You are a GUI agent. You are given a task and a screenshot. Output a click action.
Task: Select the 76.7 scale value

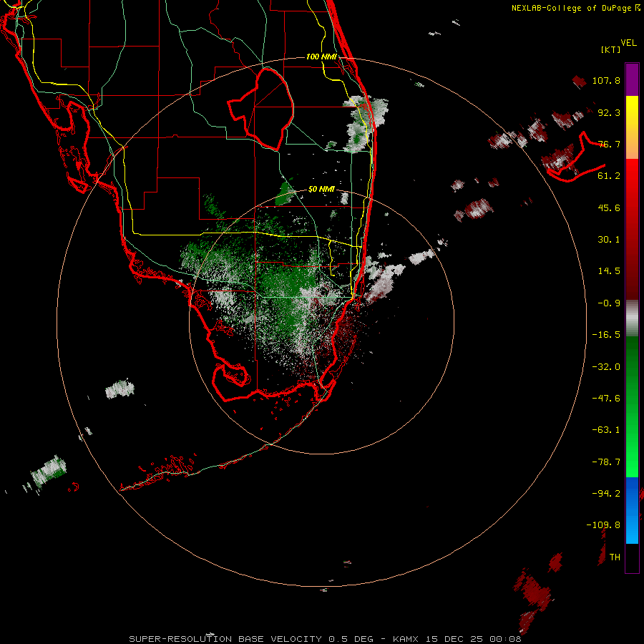[x=609, y=144]
